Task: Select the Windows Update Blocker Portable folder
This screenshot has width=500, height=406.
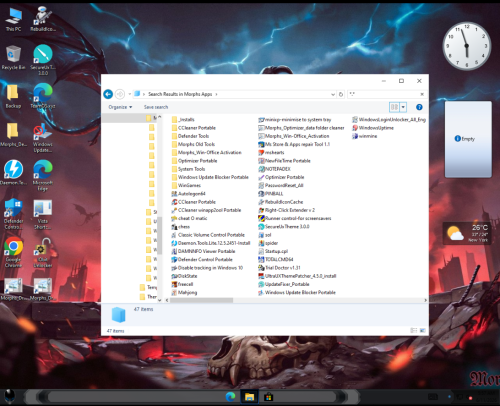Action: (x=210, y=177)
